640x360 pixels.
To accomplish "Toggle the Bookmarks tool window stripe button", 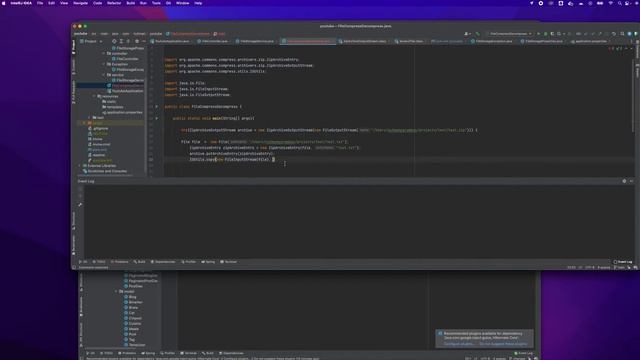I will 74,244.
